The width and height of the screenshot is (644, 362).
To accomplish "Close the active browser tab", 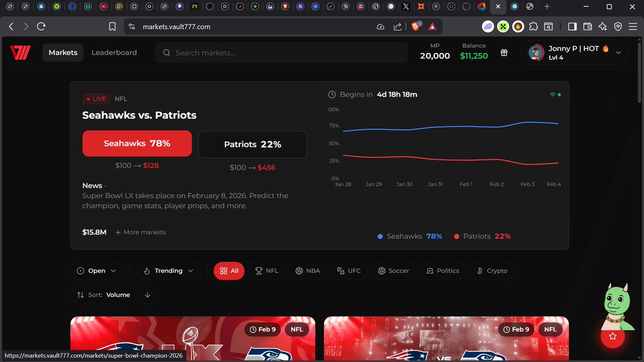I will tap(498, 6).
